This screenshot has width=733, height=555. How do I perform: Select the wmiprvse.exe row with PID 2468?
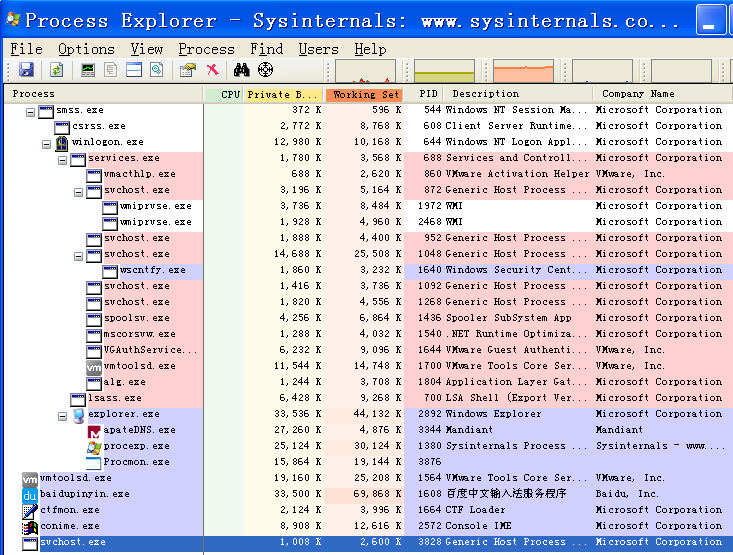pos(368,222)
